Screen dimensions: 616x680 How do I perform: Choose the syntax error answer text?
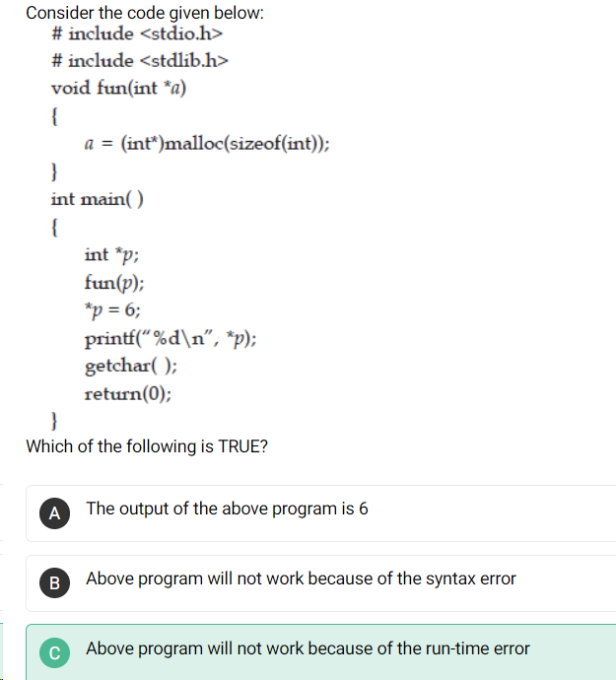tap(301, 578)
